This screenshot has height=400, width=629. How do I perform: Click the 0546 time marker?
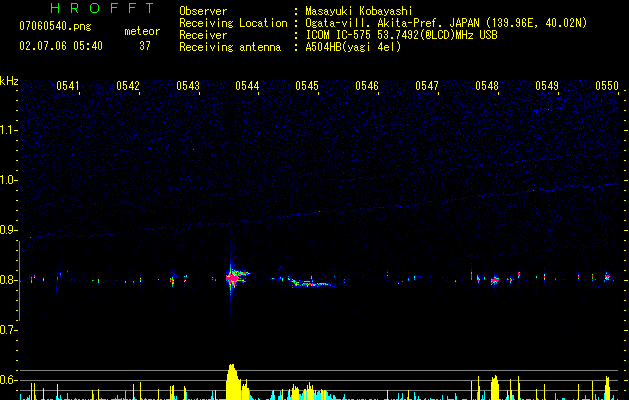pyautogui.click(x=367, y=86)
